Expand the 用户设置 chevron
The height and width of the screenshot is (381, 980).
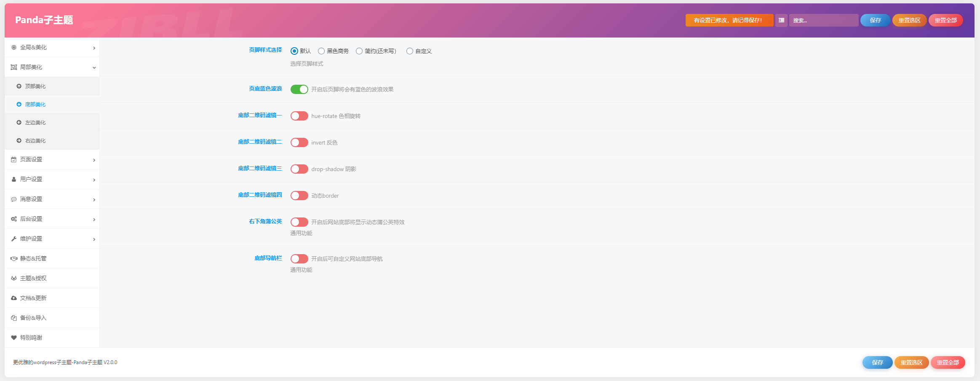coord(94,180)
